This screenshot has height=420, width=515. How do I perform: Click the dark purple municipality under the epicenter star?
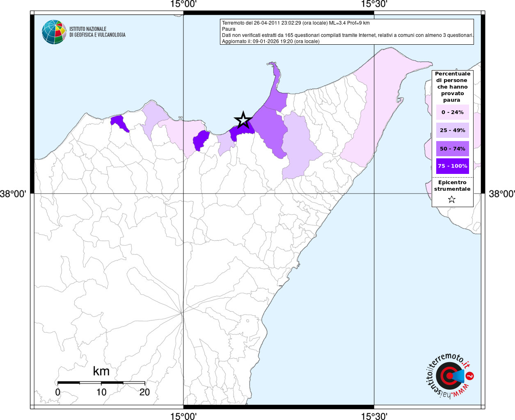click(242, 131)
